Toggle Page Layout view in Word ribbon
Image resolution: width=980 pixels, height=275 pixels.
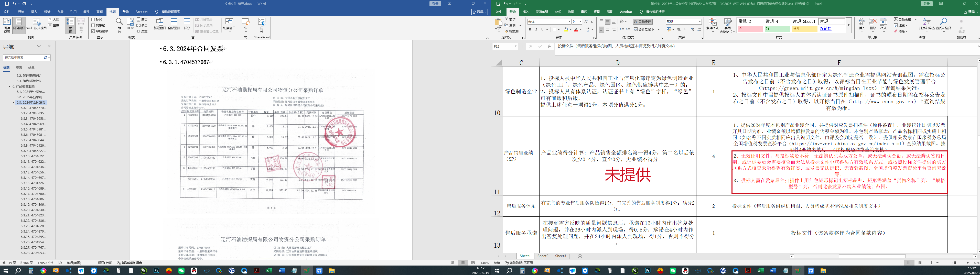[x=19, y=25]
